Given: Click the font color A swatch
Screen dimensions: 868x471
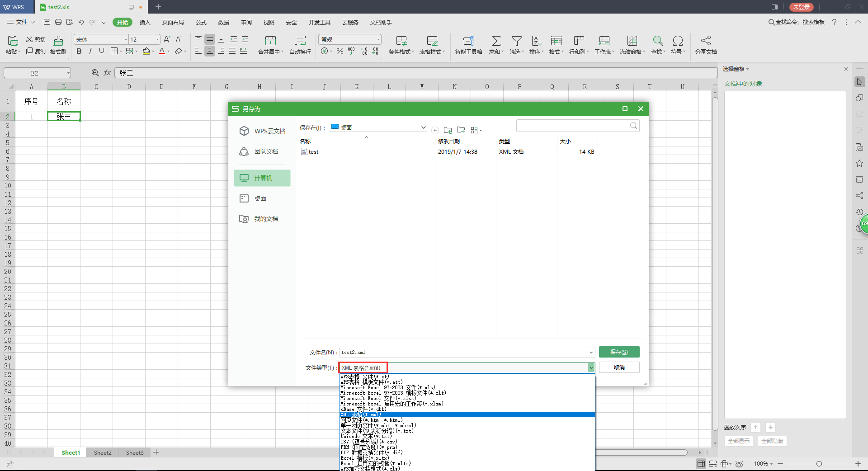Looking at the screenshot, I should [x=162, y=52].
